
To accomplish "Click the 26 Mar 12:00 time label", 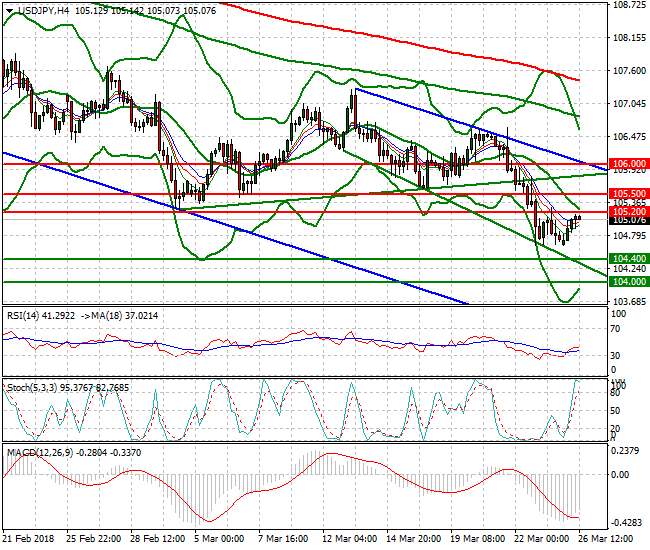I will [606, 539].
